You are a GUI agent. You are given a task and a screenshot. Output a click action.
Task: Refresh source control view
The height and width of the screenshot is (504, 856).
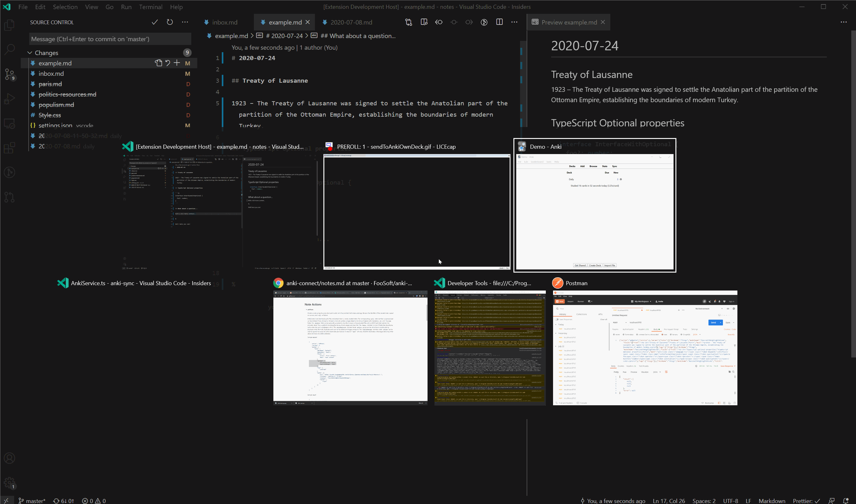click(x=170, y=22)
